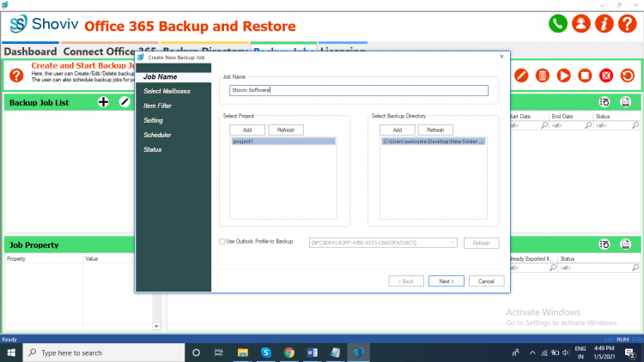Open the notification center icon
Image resolution: width=644 pixels, height=362 pixels.
click(x=629, y=353)
